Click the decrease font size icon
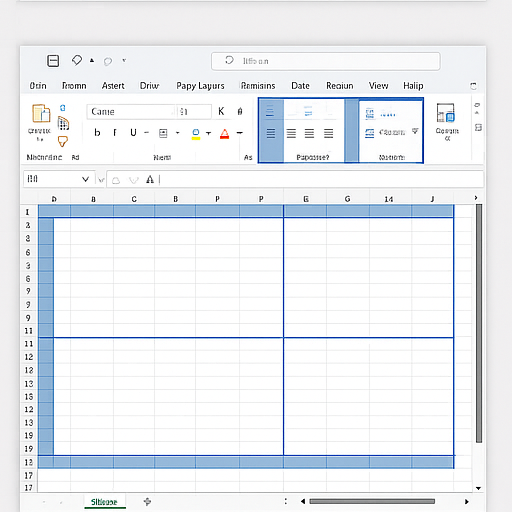Screen dimensions: 512x512 coord(240,111)
